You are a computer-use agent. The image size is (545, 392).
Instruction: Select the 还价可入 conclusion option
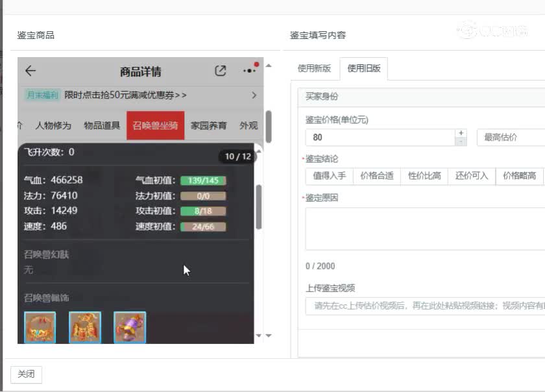pyautogui.click(x=471, y=176)
